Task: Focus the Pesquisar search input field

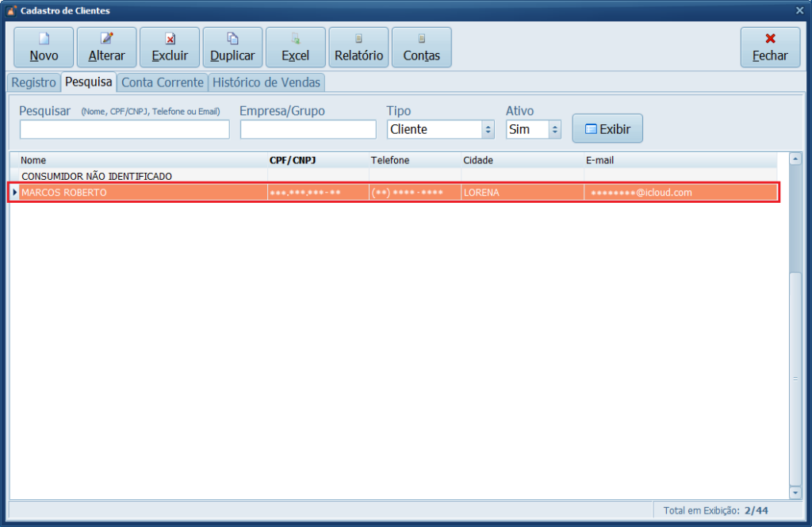Action: pyautogui.click(x=124, y=129)
